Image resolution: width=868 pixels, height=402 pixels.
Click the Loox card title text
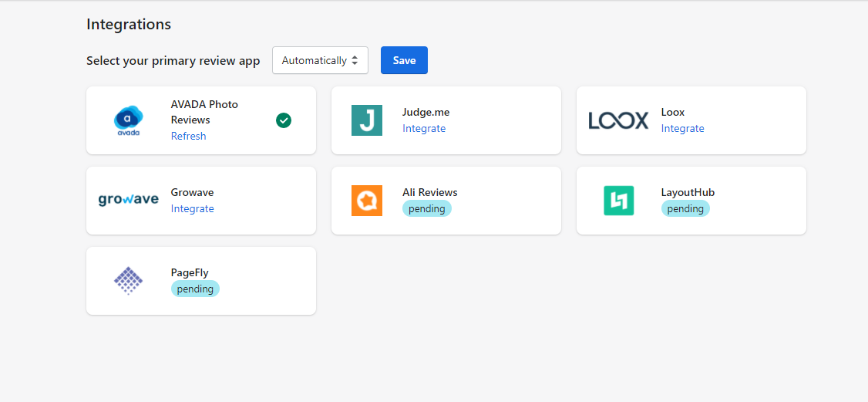673,113
